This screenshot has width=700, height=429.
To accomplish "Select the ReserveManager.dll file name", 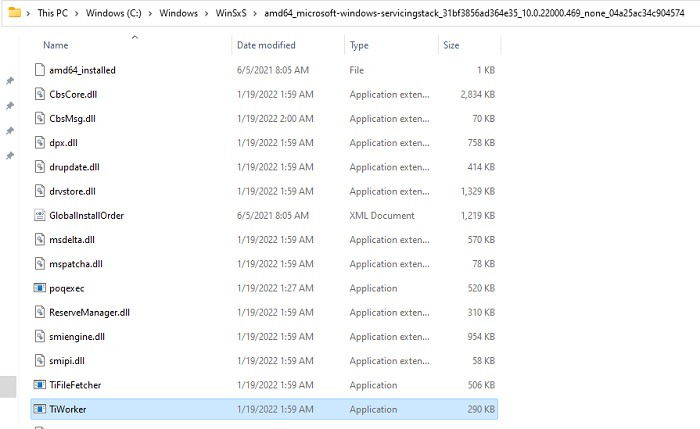I will coord(89,312).
